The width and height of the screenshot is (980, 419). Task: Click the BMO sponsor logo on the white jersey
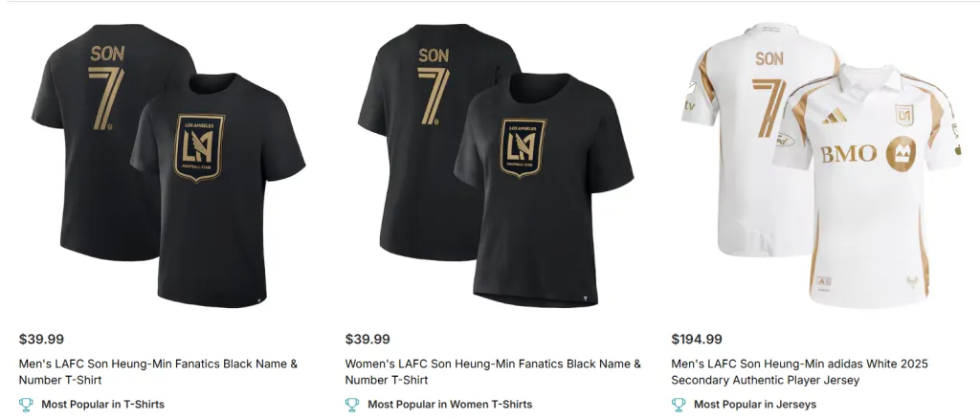click(x=849, y=153)
